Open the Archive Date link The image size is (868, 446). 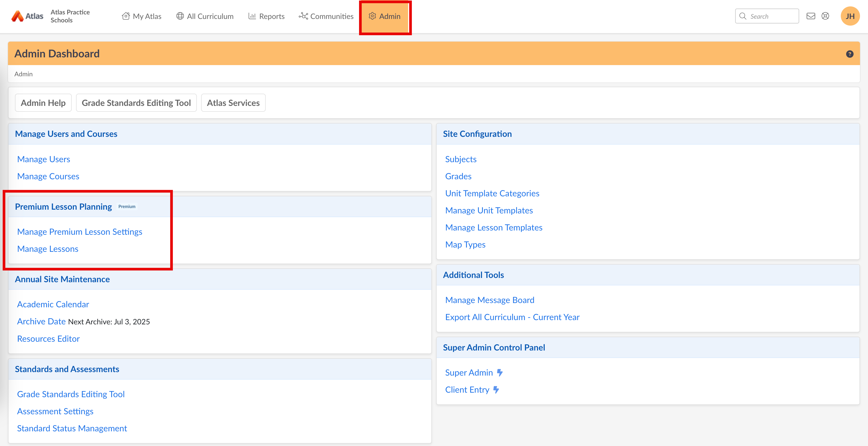[x=41, y=321]
